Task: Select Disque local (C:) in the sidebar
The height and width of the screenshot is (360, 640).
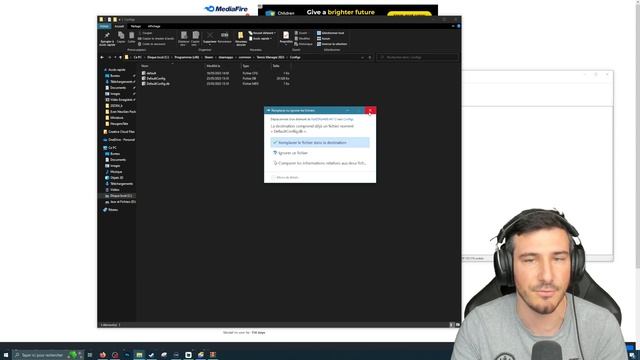Action: (120, 196)
